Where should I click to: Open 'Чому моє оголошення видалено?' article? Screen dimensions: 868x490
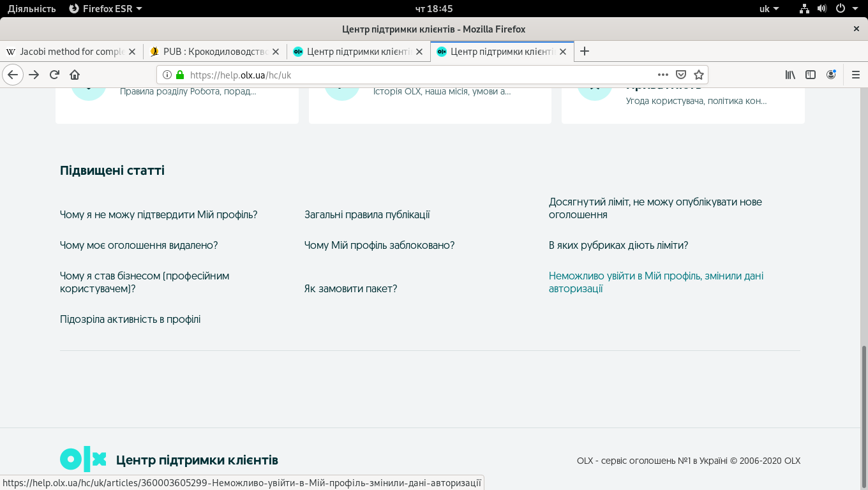pyautogui.click(x=138, y=246)
